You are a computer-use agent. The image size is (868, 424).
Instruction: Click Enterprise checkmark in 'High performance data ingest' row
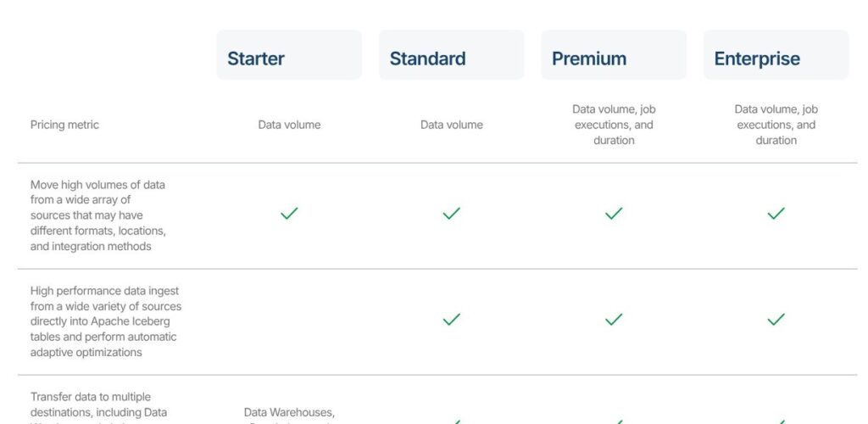[776, 320]
